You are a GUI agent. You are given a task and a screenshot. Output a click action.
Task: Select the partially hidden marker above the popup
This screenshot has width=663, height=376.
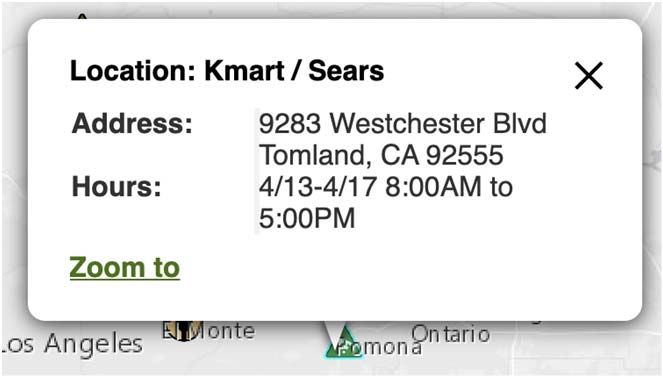82,16
